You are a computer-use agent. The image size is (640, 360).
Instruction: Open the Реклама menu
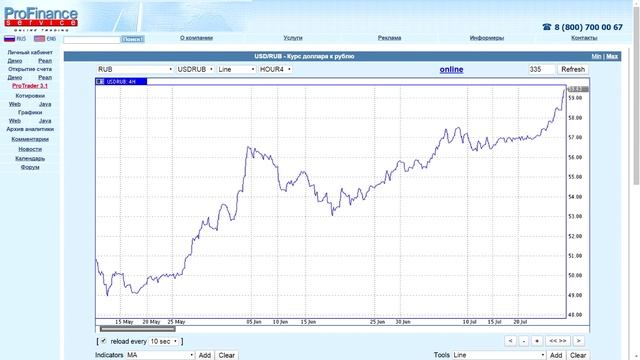[x=389, y=38]
